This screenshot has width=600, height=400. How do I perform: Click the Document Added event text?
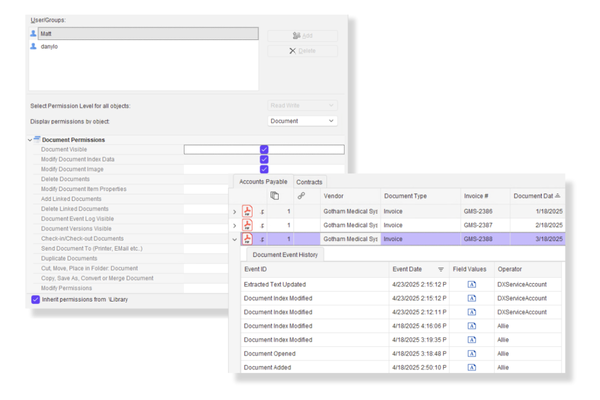point(267,367)
